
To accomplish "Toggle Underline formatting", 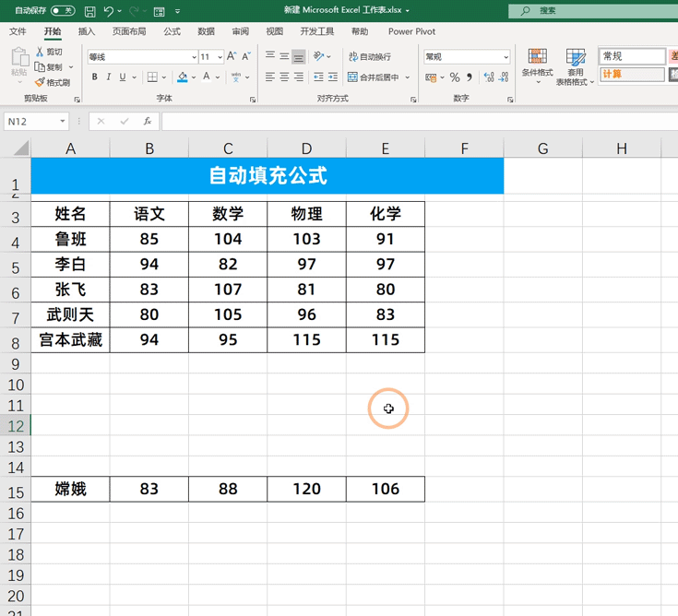I will pos(123,77).
